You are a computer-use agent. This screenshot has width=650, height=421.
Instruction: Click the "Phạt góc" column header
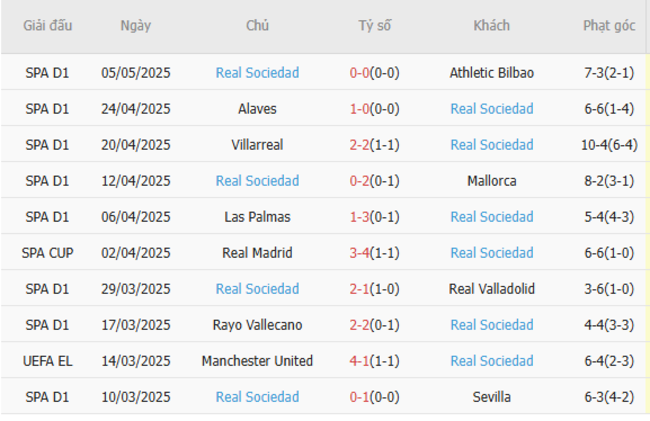pos(608,26)
